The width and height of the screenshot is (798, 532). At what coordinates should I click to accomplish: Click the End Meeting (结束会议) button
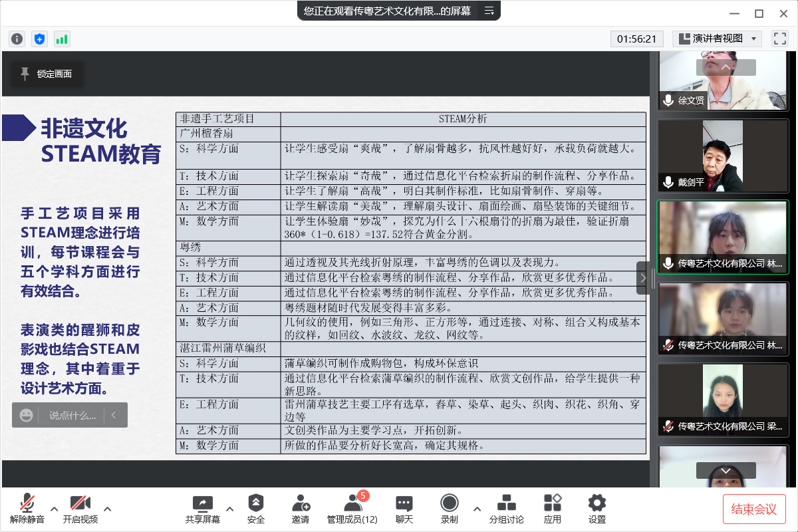[x=754, y=509]
